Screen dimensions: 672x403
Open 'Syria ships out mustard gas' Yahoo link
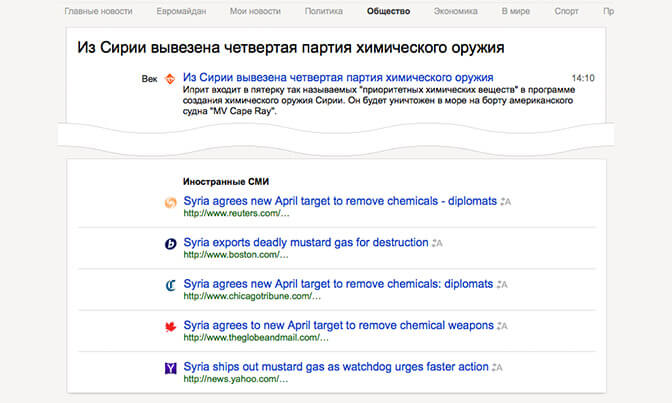pos(336,367)
